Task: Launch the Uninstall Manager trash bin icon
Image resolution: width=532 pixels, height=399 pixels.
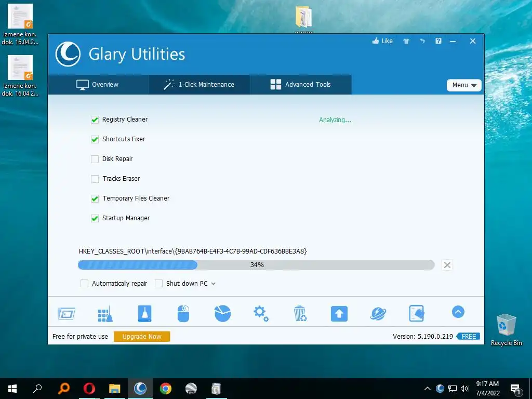Action: (300, 313)
